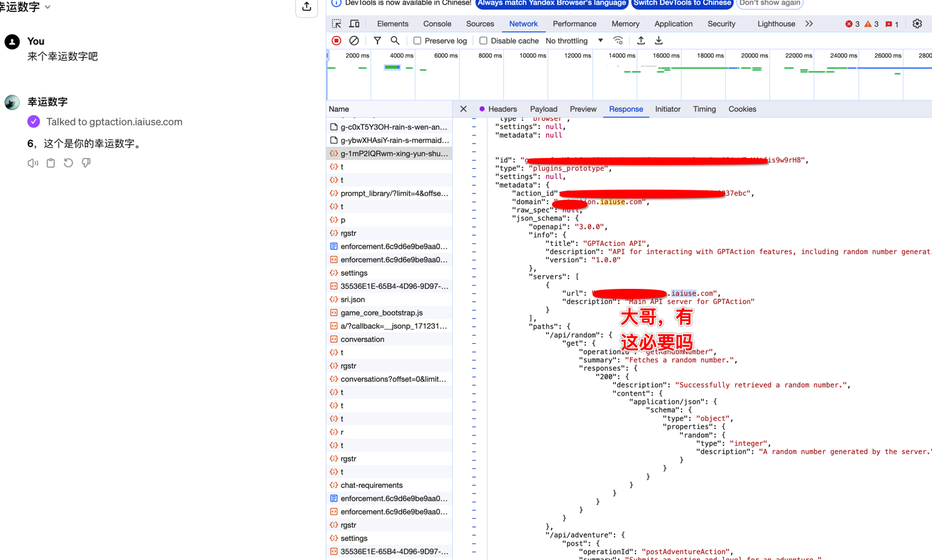The width and height of the screenshot is (932, 560).
Task: Toggle the network filter funnel icon
Action: pos(377,40)
